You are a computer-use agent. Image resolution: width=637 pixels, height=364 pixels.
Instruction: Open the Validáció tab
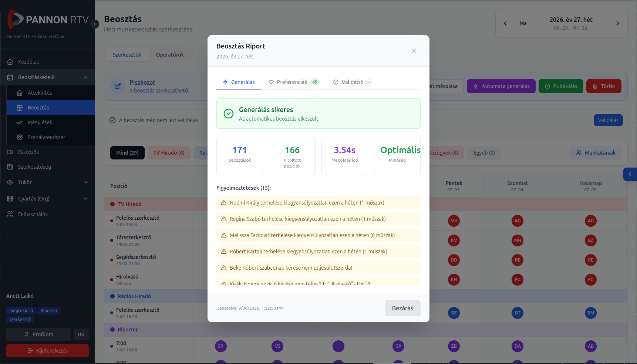click(x=352, y=82)
